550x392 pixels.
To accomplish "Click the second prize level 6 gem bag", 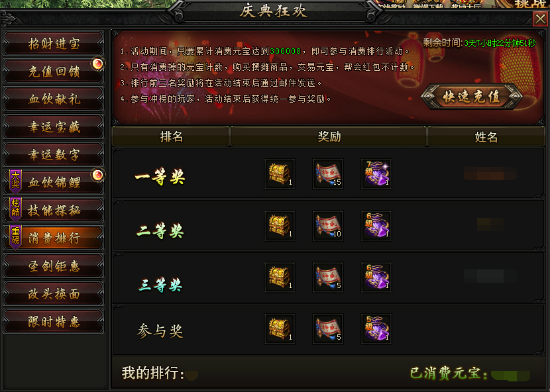I will [376, 226].
